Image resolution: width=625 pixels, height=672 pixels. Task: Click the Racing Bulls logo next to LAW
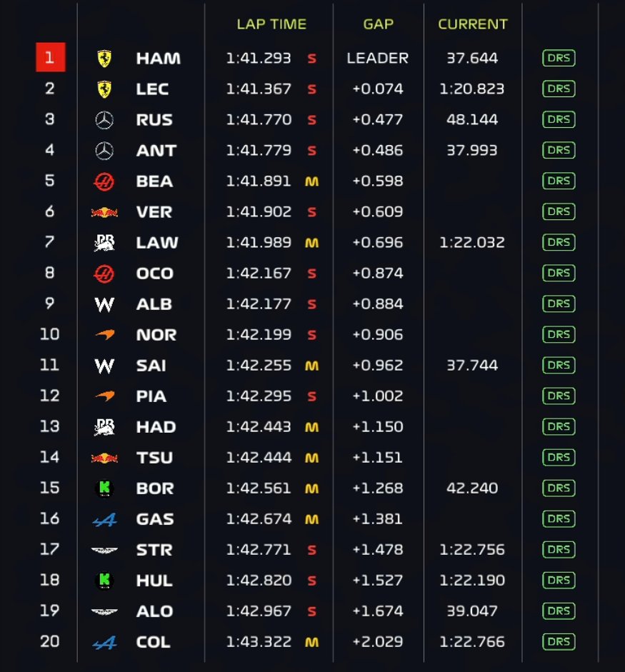(104, 243)
